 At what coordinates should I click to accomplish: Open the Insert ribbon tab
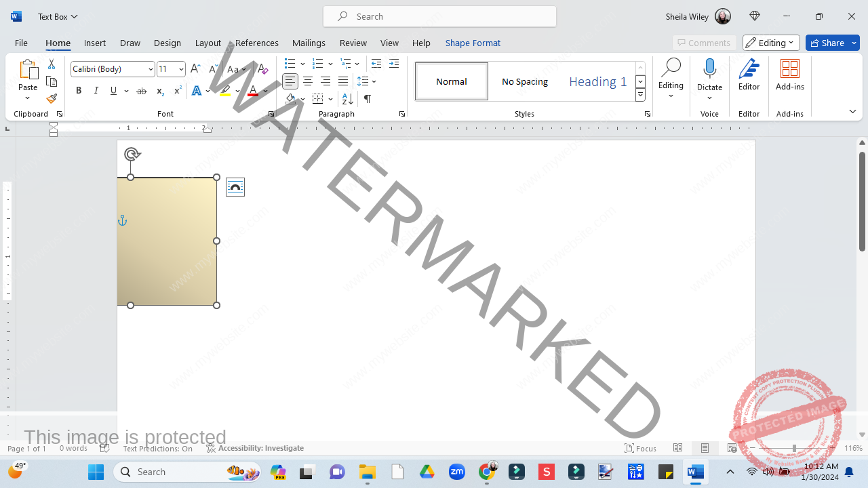coord(95,43)
